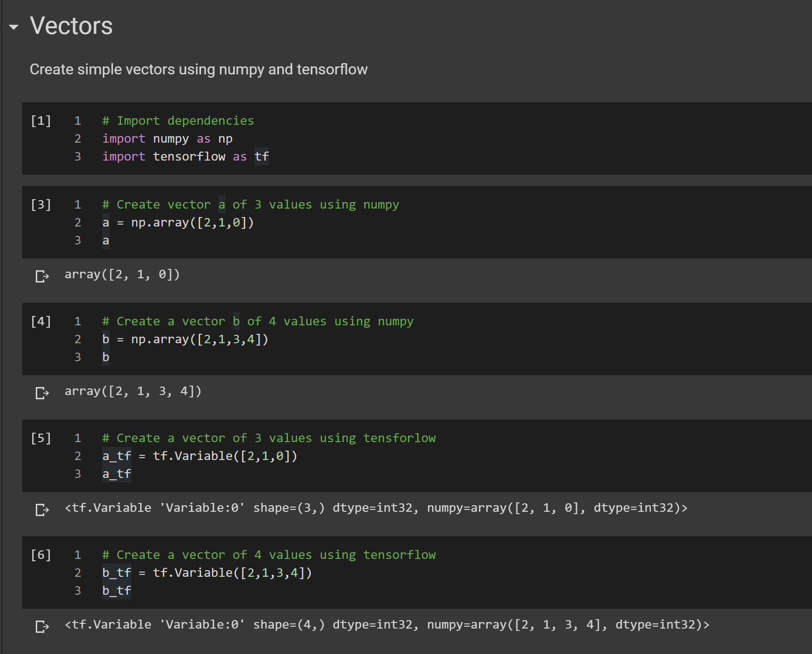Click the execution counter [5] on the tensorflow vector cell
The width and height of the screenshot is (812, 654).
point(41,438)
